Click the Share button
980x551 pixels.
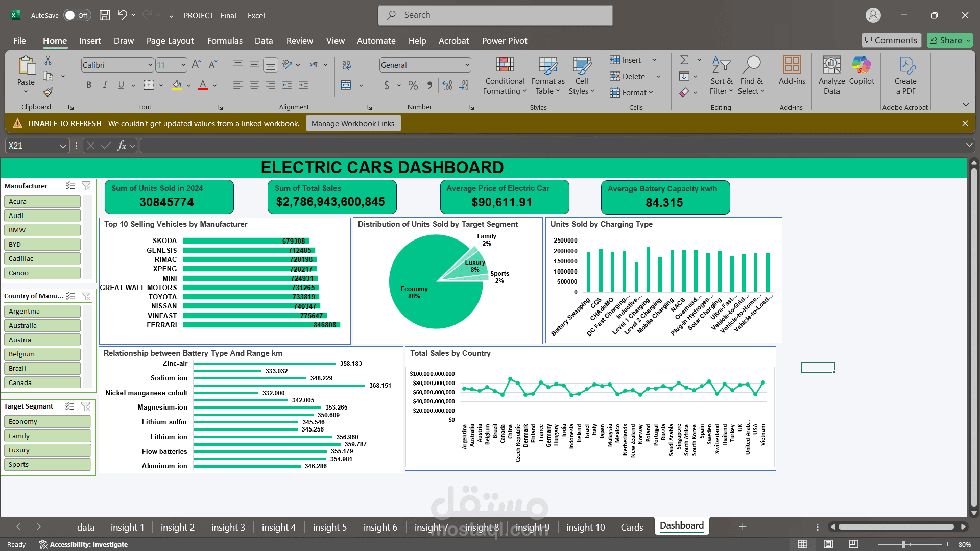(949, 40)
